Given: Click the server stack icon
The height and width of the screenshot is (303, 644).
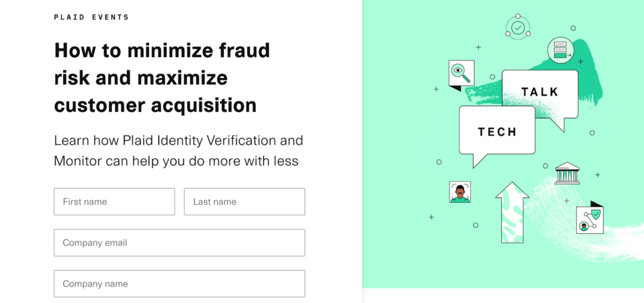Looking at the screenshot, I should (559, 50).
